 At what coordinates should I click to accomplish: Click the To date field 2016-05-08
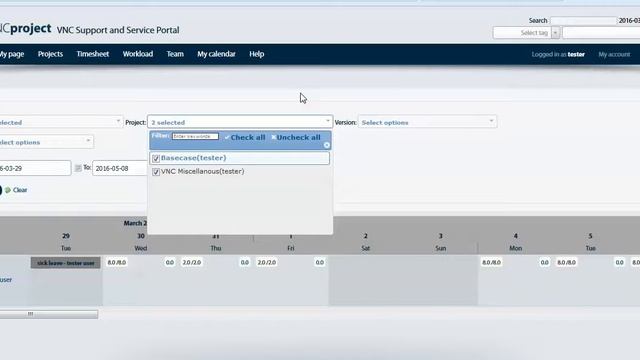119,168
